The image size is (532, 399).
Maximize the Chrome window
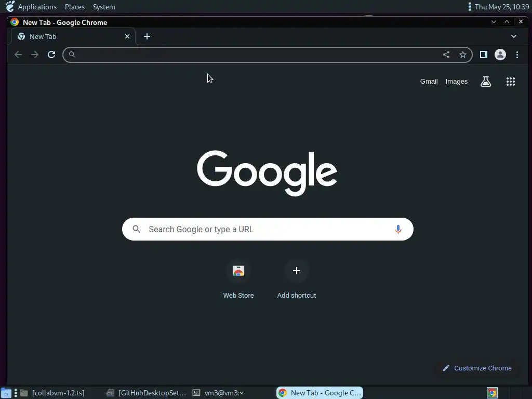[507, 22]
